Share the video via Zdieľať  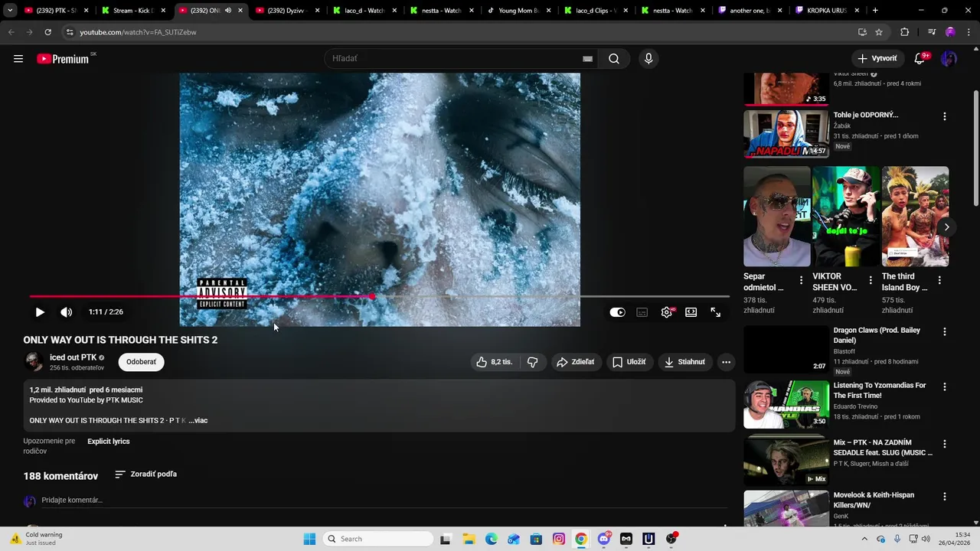click(x=575, y=362)
